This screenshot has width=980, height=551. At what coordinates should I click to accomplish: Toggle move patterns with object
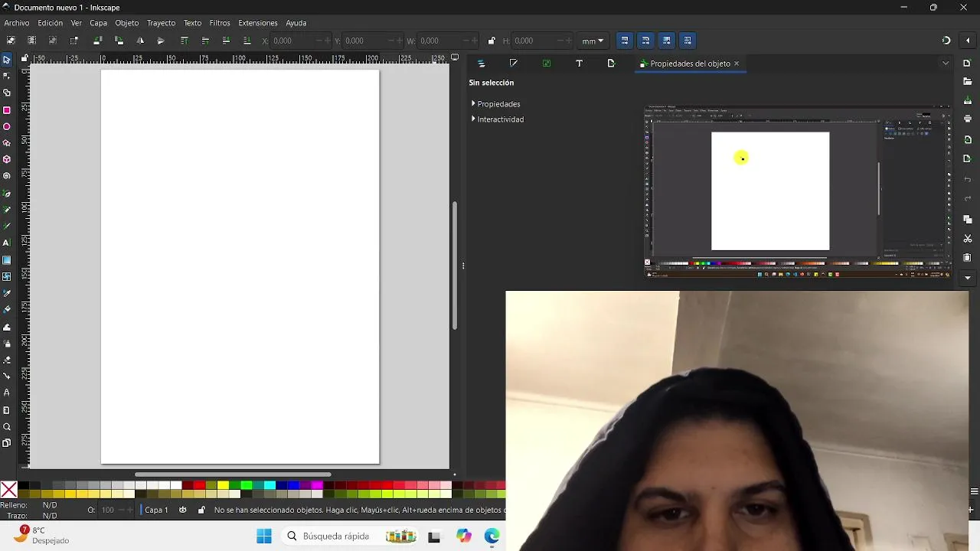pos(688,41)
